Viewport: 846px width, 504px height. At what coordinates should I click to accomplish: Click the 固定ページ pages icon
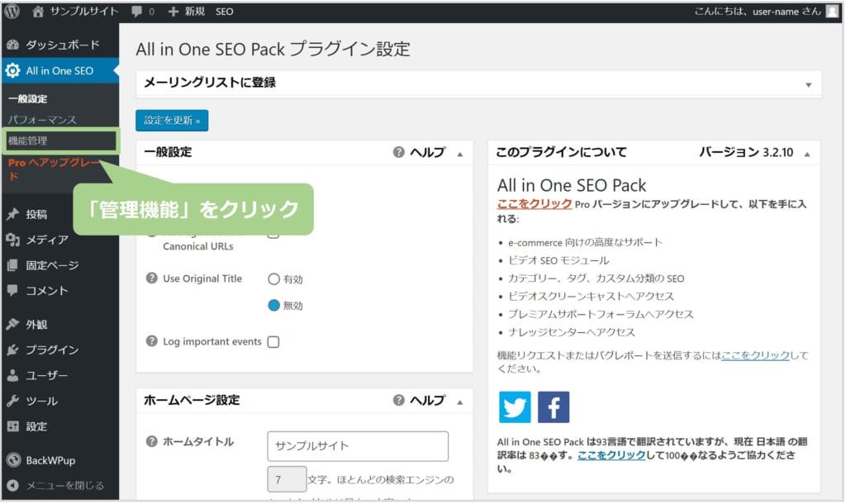(13, 265)
